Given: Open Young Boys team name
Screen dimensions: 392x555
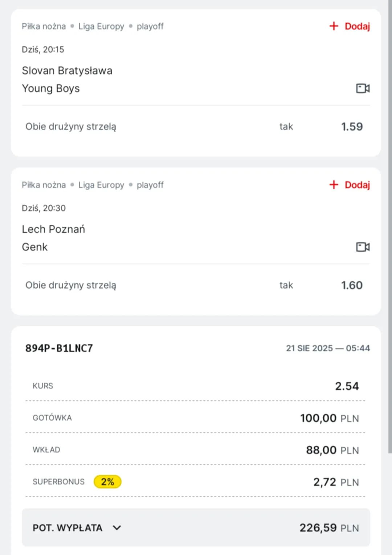Looking at the screenshot, I should coord(51,89).
